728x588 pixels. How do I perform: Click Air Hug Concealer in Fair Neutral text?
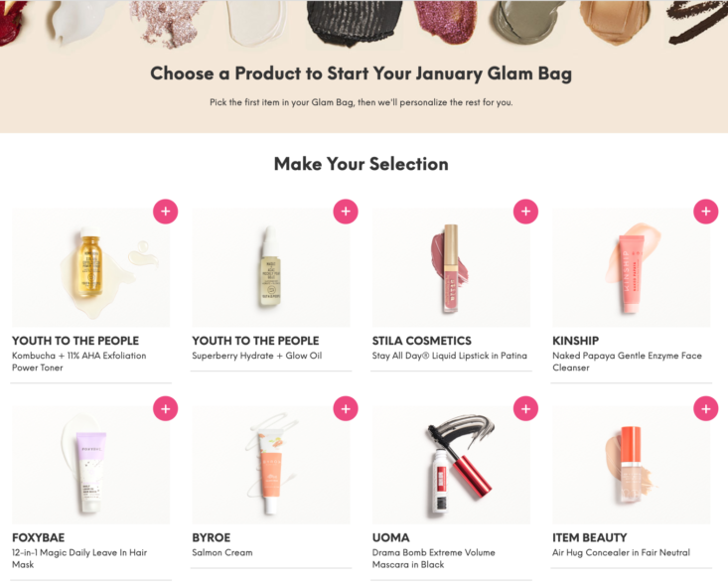click(621, 552)
